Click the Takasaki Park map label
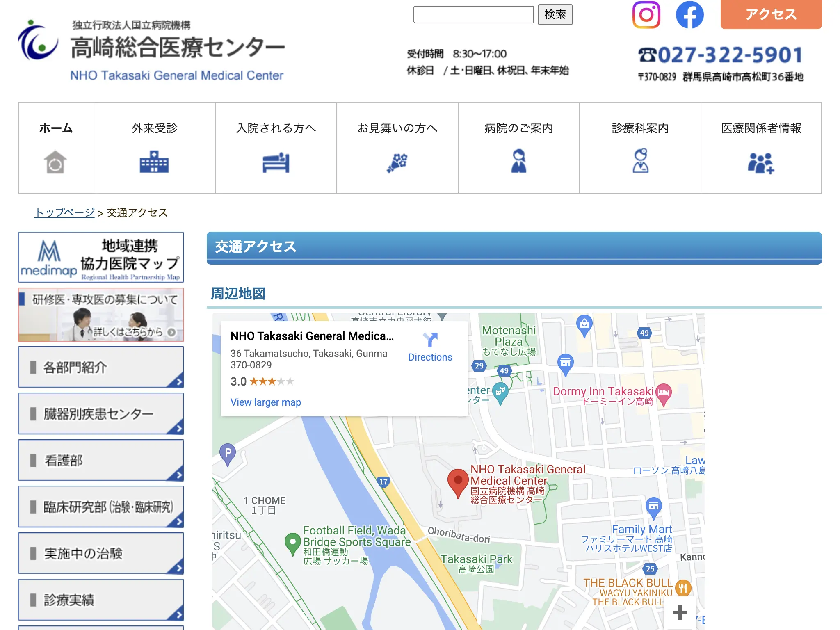Image resolution: width=840 pixels, height=630 pixels. point(476,564)
